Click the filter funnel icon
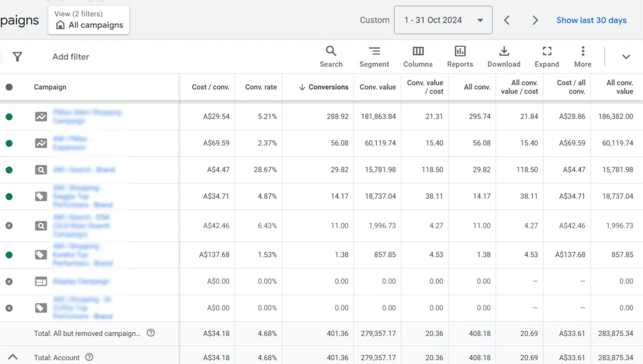 click(17, 57)
